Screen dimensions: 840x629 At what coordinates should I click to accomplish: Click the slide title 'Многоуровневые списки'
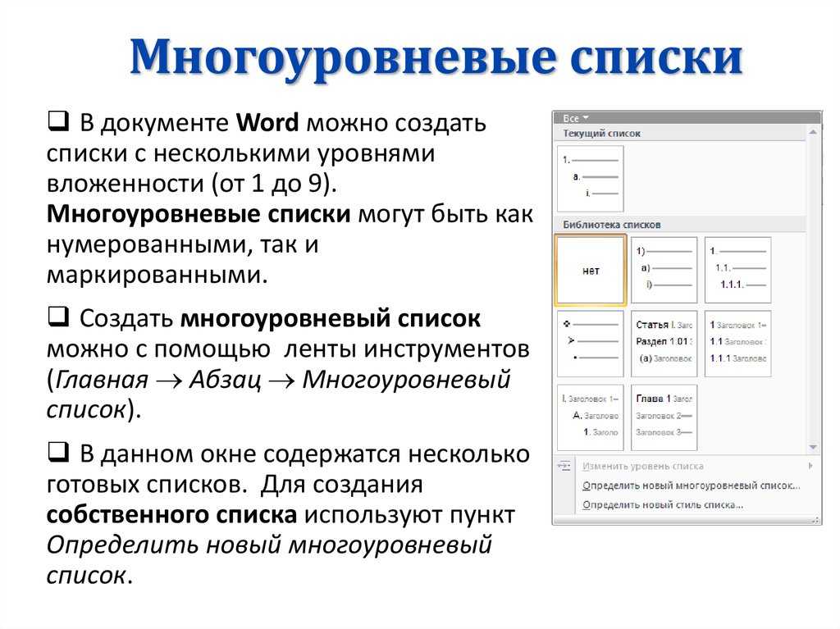(436, 57)
